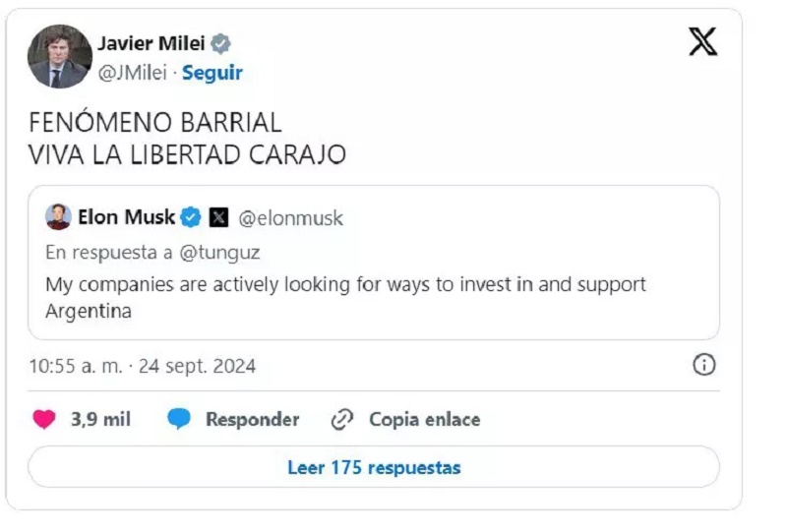
Task: Click Elon Musk's blue verified checkmark
Action: click(191, 217)
